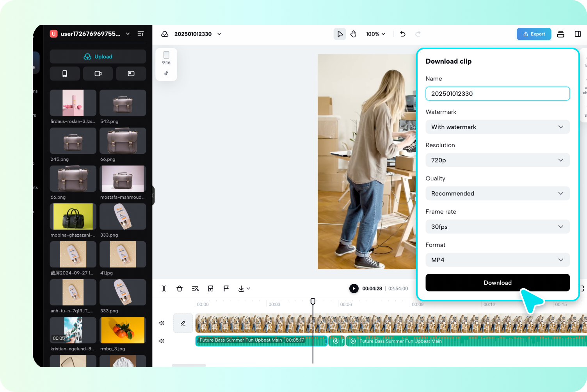Click the Undo icon in the top toolbar

(402, 34)
